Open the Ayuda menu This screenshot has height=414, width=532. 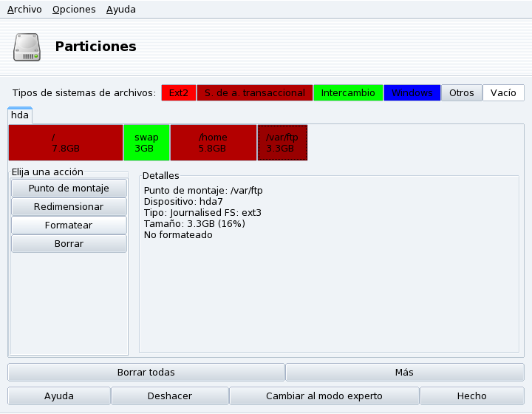(120, 10)
